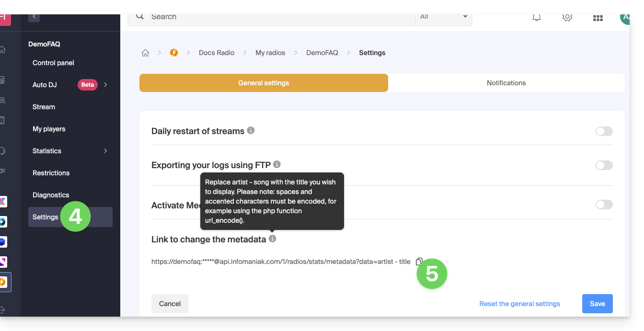The width and height of the screenshot is (644, 331).
Task: Click the orange radio icon in breadcrumb
Action: 174,53
